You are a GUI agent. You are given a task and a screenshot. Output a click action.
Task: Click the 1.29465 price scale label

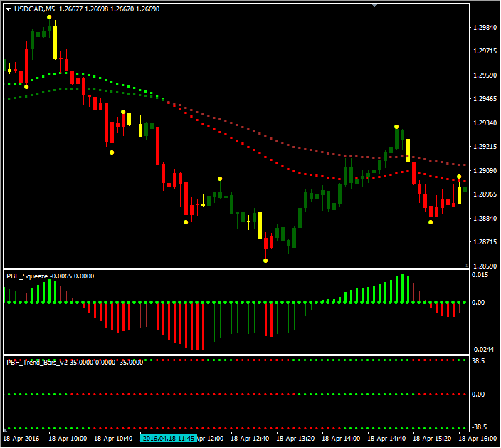[x=485, y=99]
